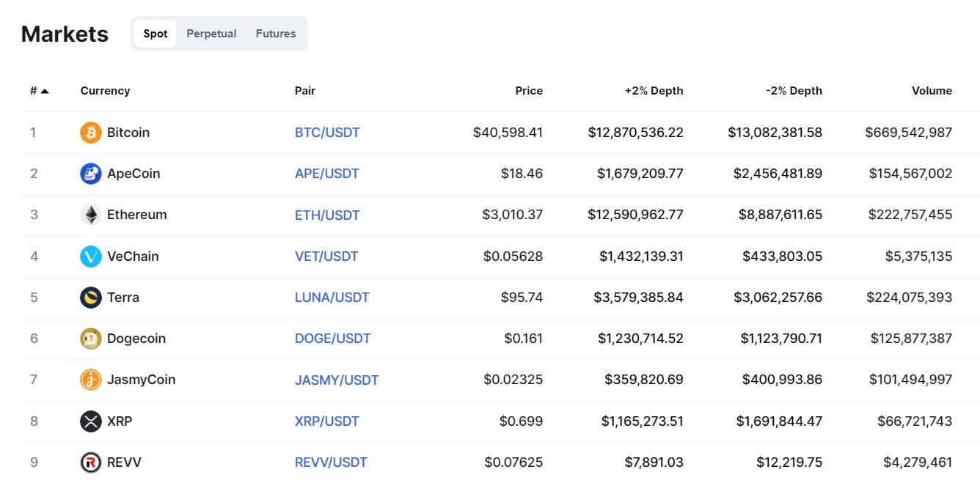Click the -2% depth value $12,219.75
Image resolution: width=980 pixels, height=483 pixels.
pos(789,462)
